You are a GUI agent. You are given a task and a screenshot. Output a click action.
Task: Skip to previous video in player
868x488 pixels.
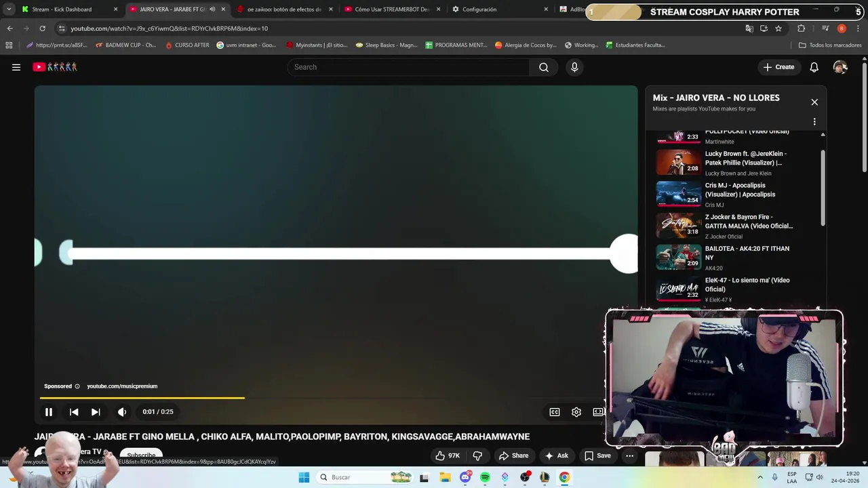[x=74, y=411]
